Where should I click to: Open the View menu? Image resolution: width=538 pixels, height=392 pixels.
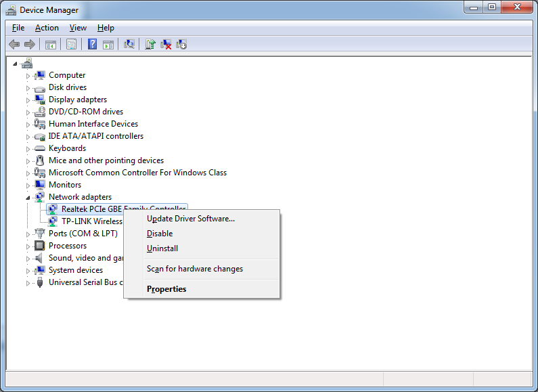(x=78, y=28)
